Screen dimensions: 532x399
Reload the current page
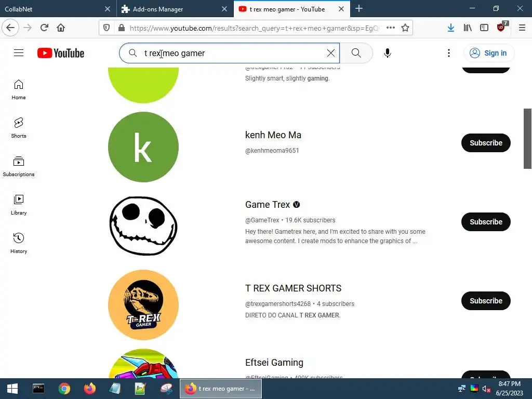[x=44, y=28]
